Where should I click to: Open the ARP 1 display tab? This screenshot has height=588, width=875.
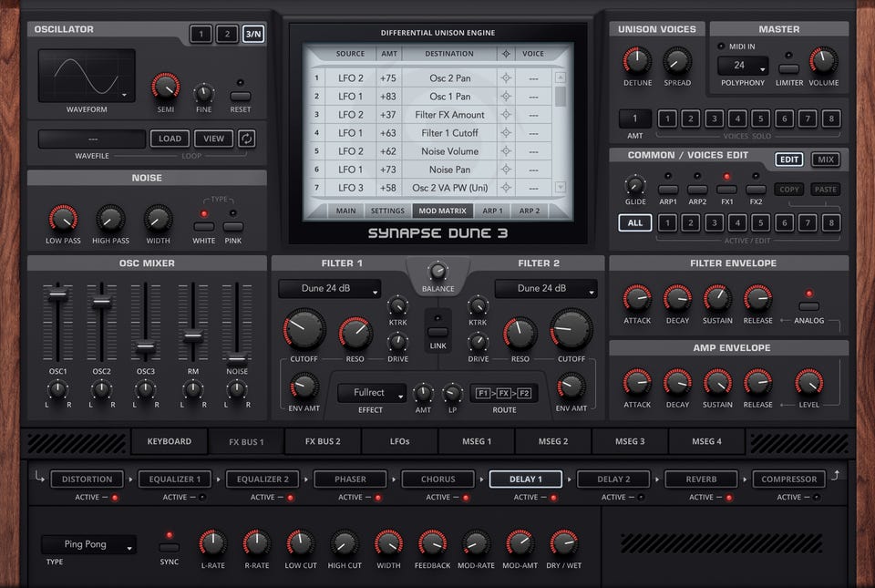pos(492,211)
